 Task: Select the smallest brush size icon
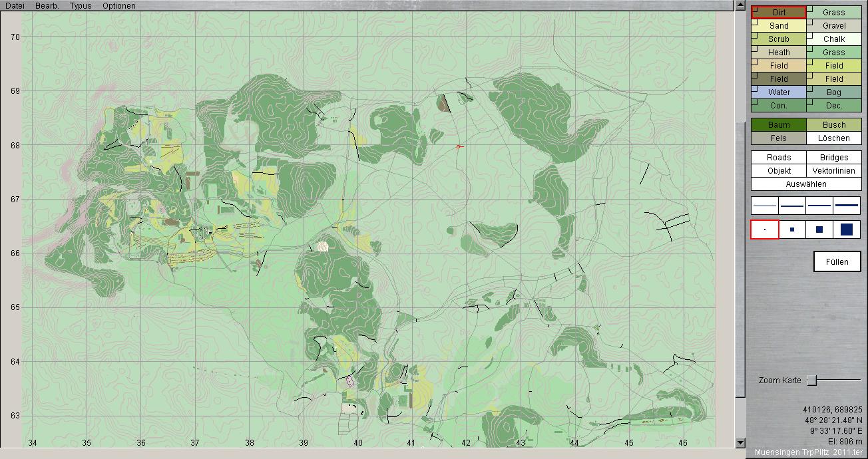765,230
